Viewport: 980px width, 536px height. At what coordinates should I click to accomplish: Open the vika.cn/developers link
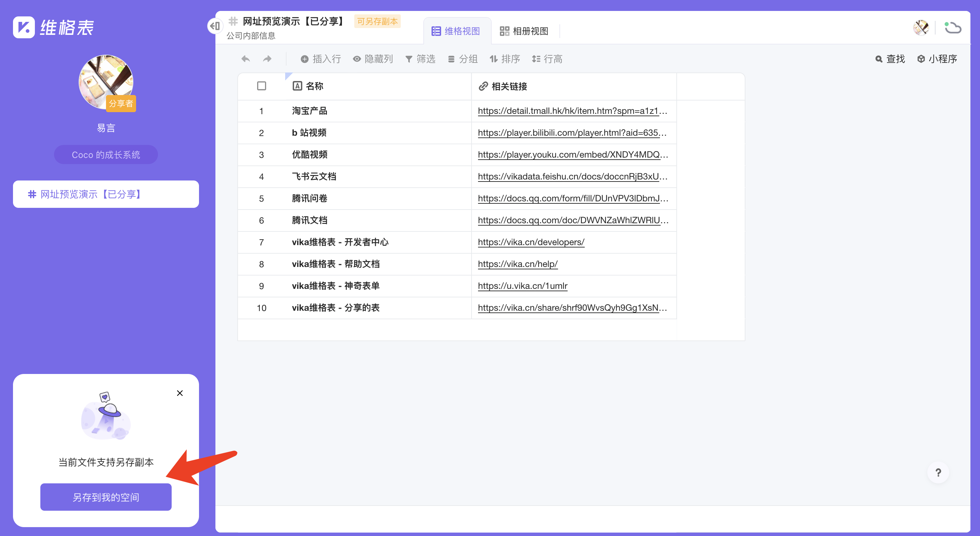click(x=531, y=242)
